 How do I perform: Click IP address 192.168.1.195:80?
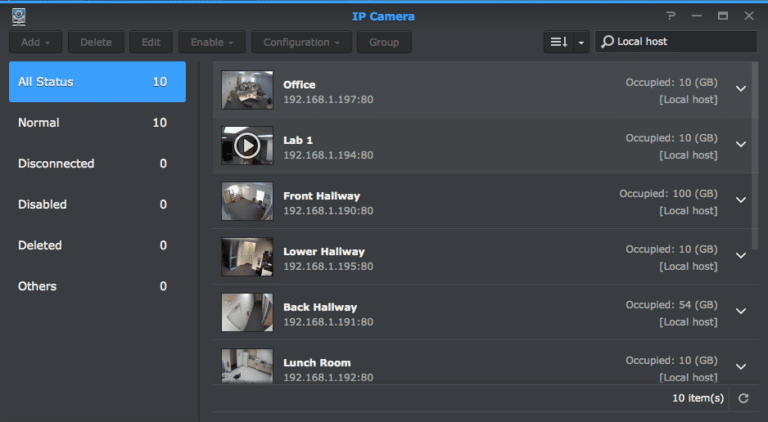[328, 266]
